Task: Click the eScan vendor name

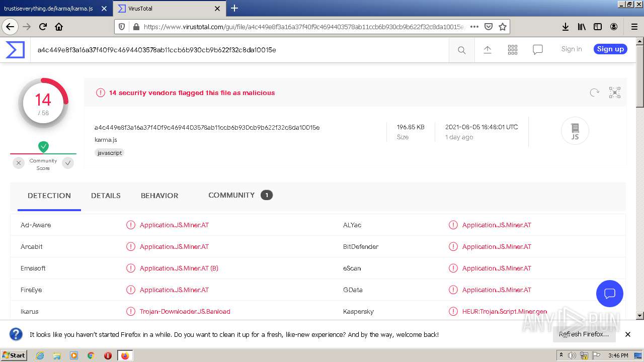Action: [352, 268]
